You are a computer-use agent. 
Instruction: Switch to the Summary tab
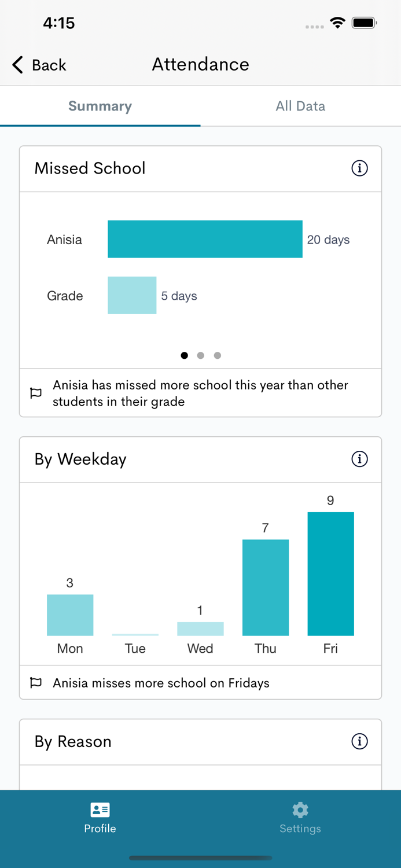(x=100, y=106)
